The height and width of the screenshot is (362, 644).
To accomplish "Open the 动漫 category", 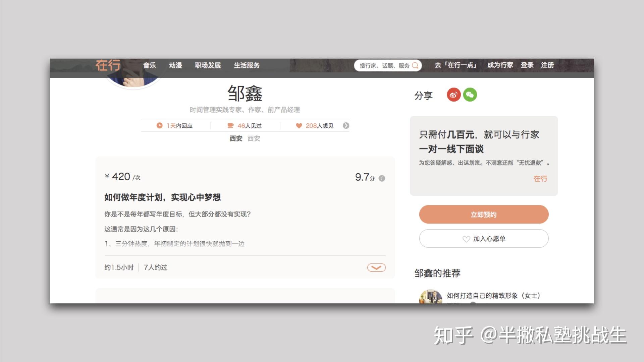I will click(175, 65).
